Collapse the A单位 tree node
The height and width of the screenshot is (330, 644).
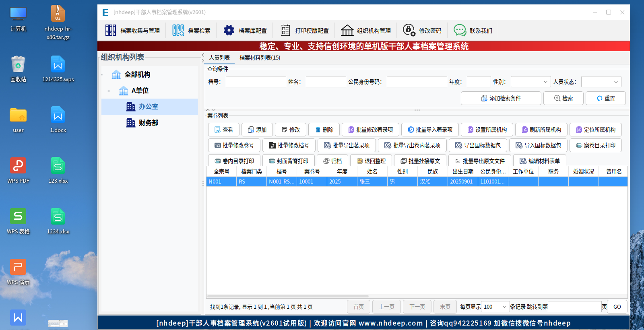[x=109, y=91]
